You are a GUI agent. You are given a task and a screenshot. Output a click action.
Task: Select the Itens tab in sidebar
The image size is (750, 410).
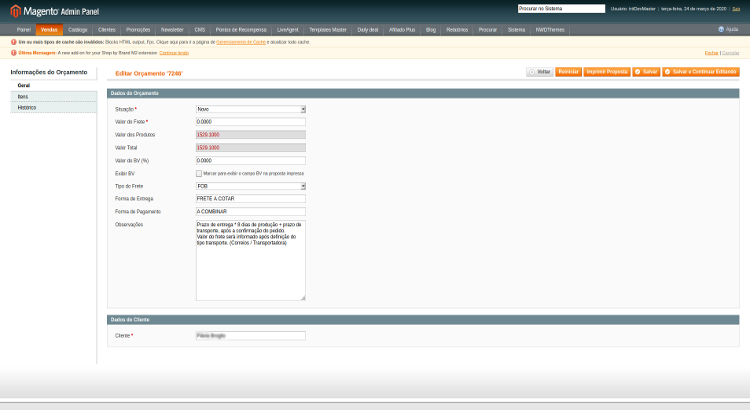pos(54,97)
